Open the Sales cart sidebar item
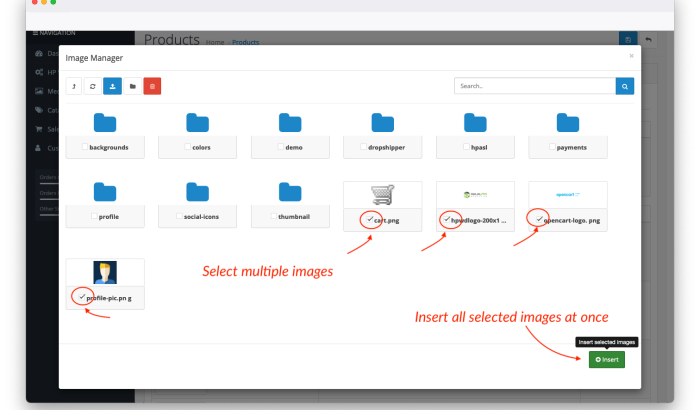Viewport: 700px width, 410px height. (x=46, y=129)
